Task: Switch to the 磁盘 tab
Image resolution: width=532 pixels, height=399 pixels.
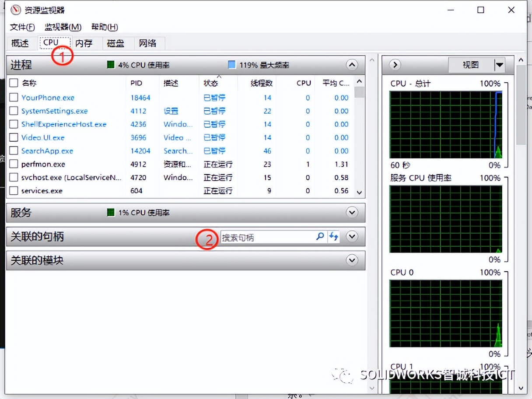Action: 115,43
